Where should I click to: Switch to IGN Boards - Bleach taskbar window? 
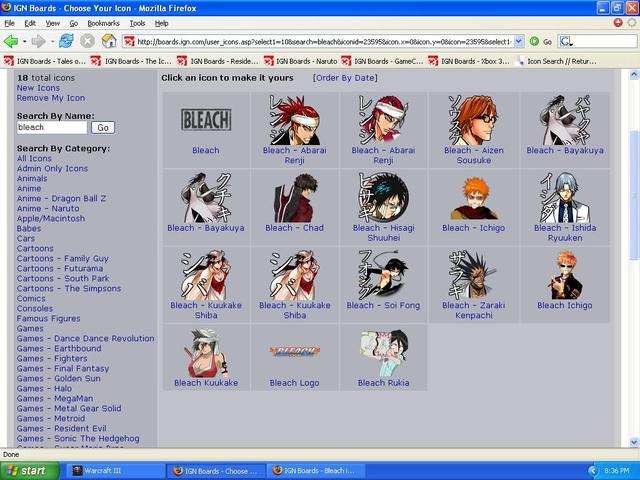tap(315, 471)
